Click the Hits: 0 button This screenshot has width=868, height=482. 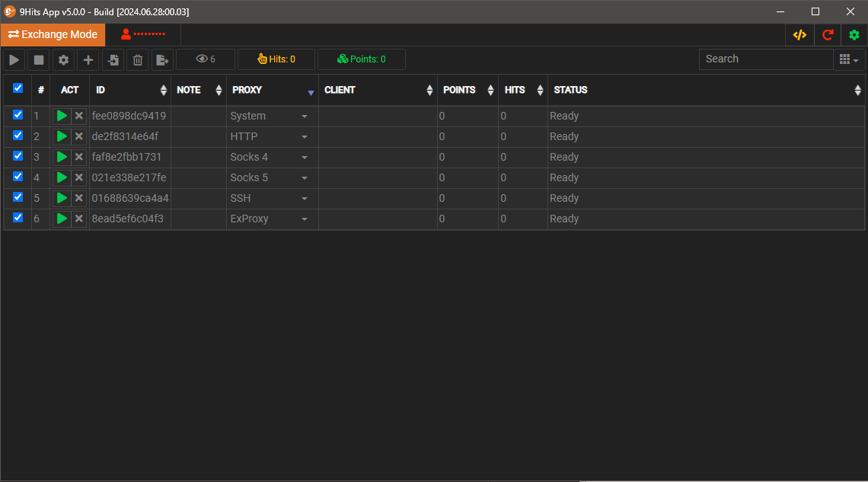(276, 59)
